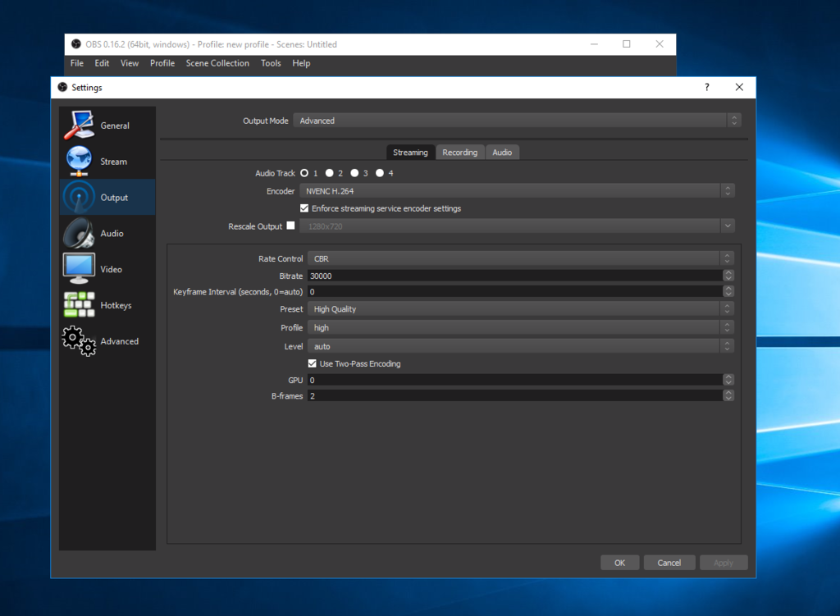Enable the Rescale Output checkbox
The width and height of the screenshot is (840, 616).
[x=290, y=226]
